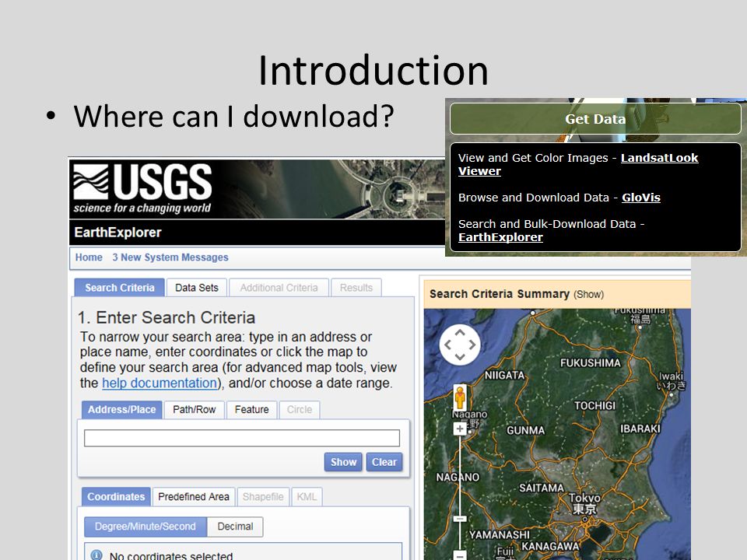The height and width of the screenshot is (560, 747).
Task: Expand Search Criteria Summary via (Show)
Action: [x=589, y=294]
